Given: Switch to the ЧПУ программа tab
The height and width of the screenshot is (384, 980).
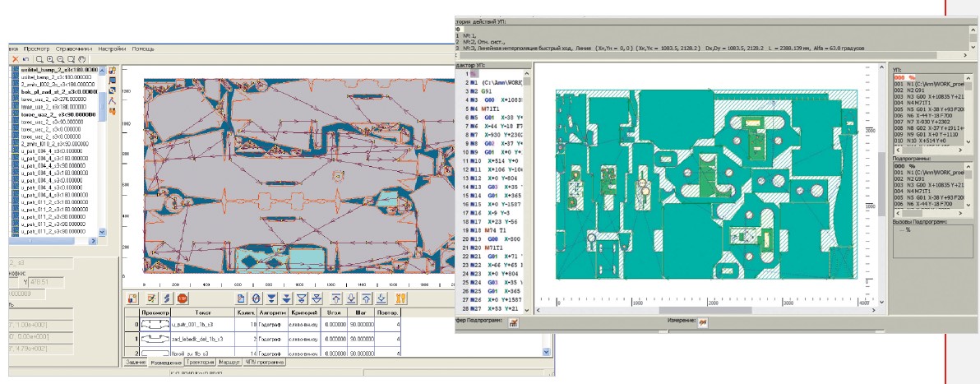Looking at the screenshot, I should 264,362.
